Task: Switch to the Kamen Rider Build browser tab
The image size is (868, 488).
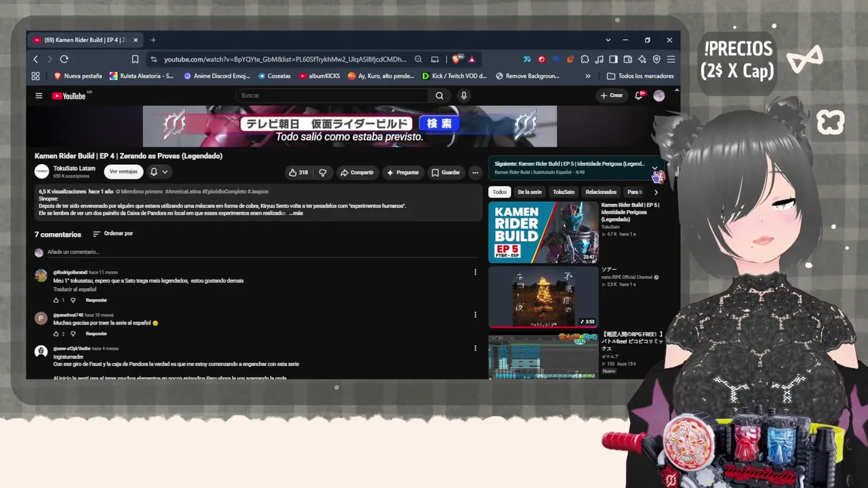Action: (x=85, y=40)
